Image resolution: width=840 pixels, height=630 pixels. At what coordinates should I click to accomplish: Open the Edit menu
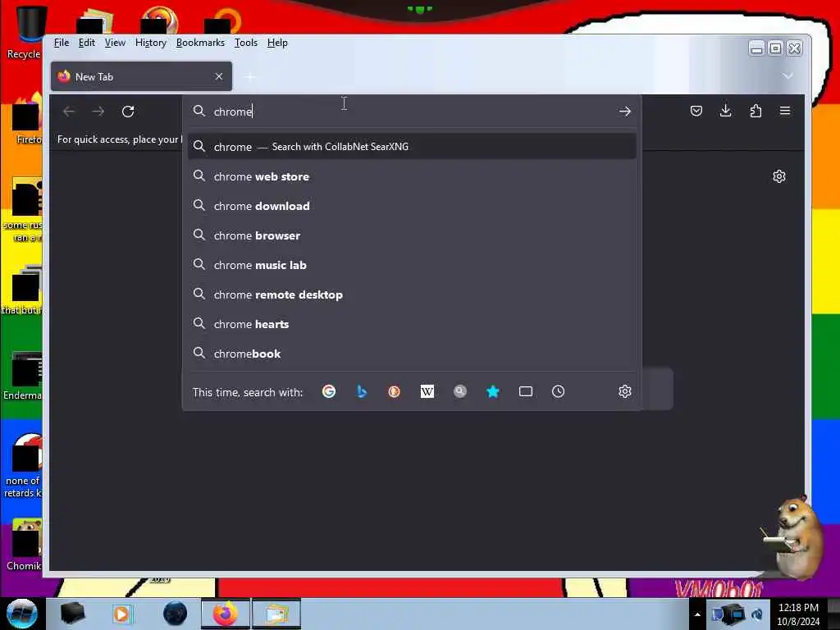[86, 43]
